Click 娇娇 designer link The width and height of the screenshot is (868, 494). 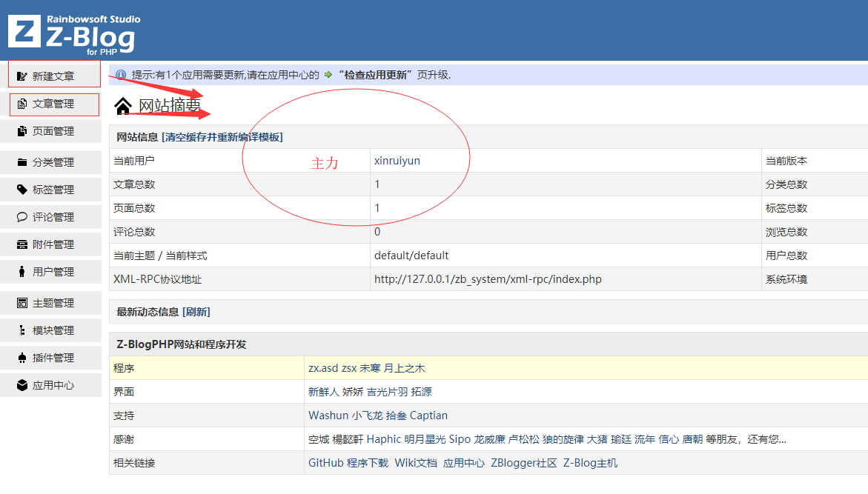click(353, 392)
